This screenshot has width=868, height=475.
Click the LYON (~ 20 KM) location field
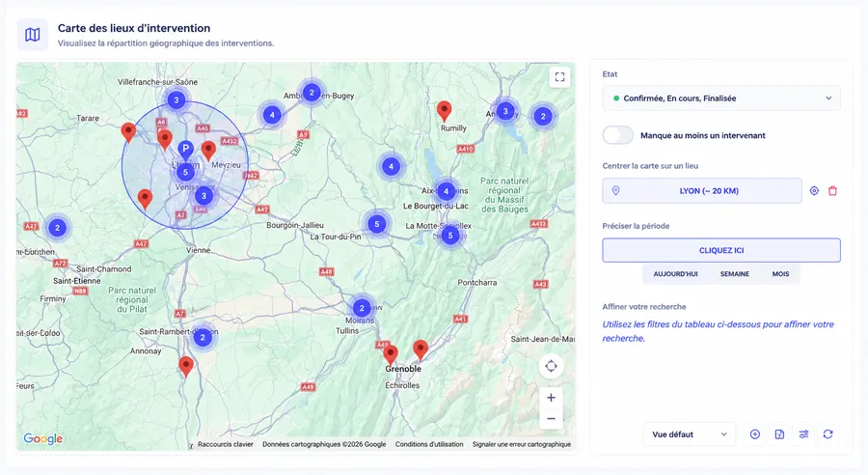click(702, 190)
